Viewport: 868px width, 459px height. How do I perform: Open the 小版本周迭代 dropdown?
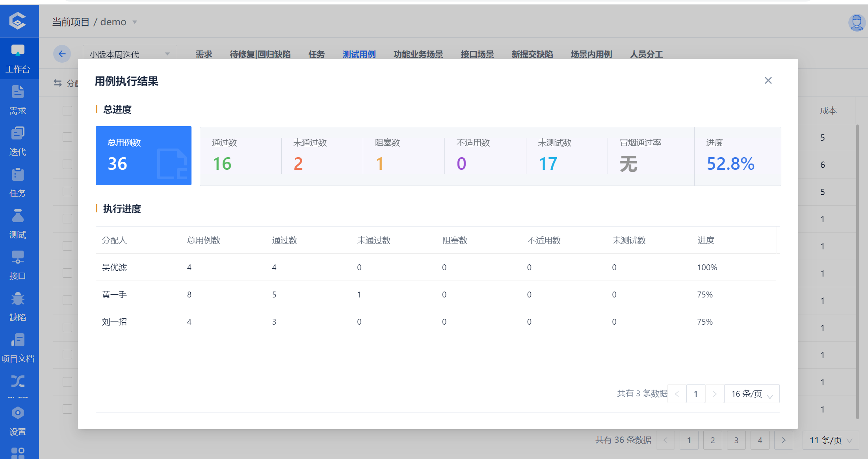coord(130,54)
